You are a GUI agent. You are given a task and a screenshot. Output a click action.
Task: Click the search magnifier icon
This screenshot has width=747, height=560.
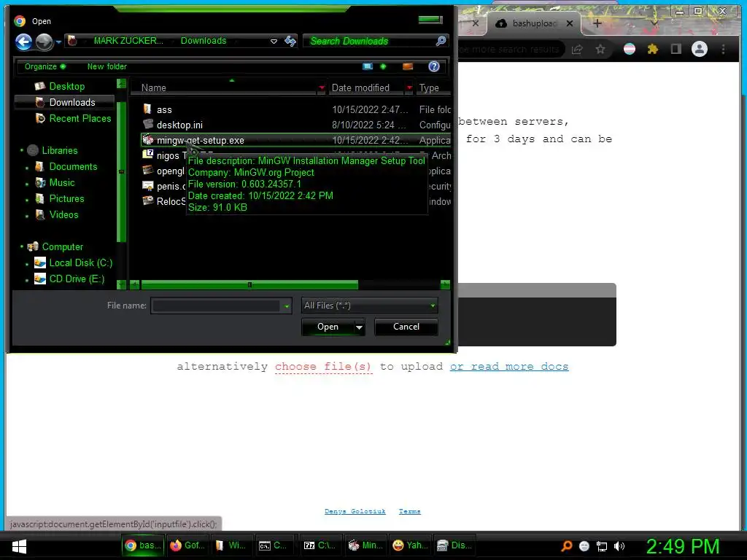point(441,41)
